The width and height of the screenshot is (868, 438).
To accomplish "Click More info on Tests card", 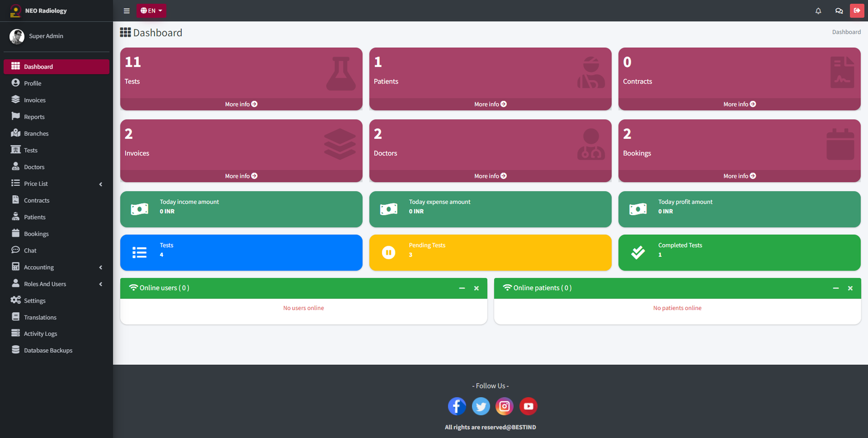I will tap(241, 104).
